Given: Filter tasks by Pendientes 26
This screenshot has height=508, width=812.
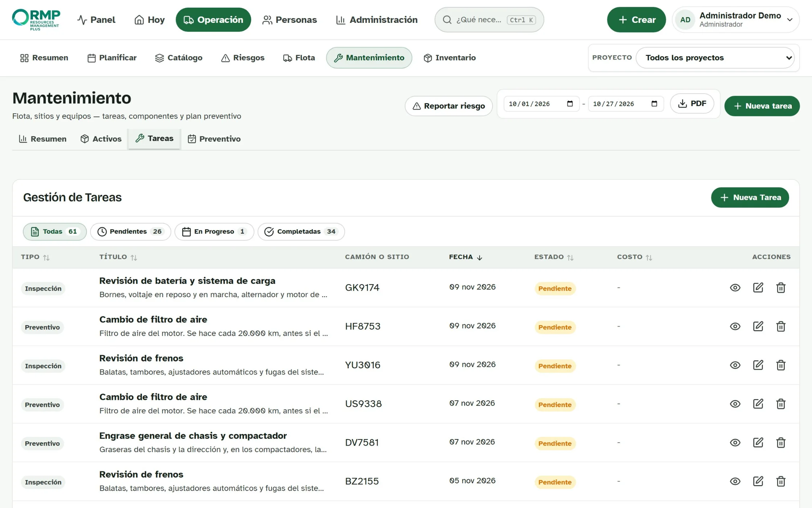Looking at the screenshot, I should click(x=130, y=232).
